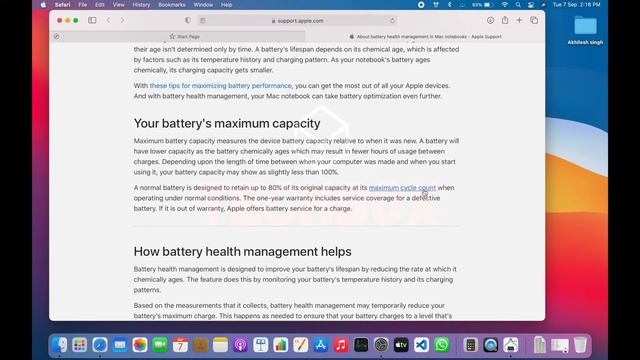Open Notes from the Dock
Viewport: 640px width, 360px height.
pyautogui.click(x=220, y=345)
